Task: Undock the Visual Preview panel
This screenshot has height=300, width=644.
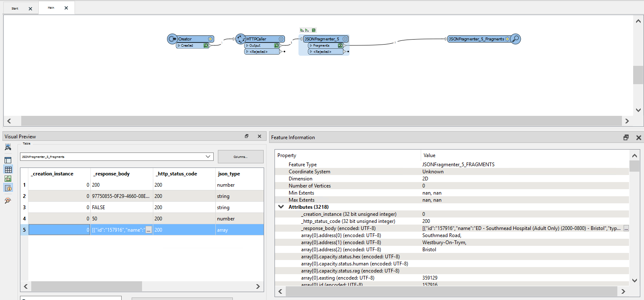Action: coord(247,136)
